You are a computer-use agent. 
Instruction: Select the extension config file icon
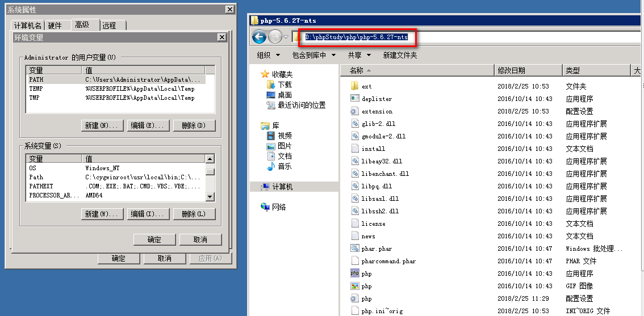point(355,111)
